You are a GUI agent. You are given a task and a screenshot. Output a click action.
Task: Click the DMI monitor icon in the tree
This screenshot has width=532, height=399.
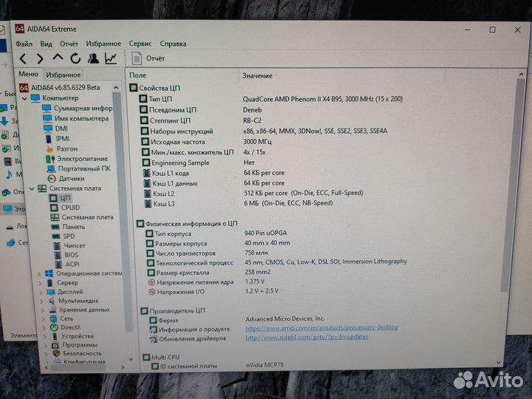pyautogui.click(x=48, y=129)
